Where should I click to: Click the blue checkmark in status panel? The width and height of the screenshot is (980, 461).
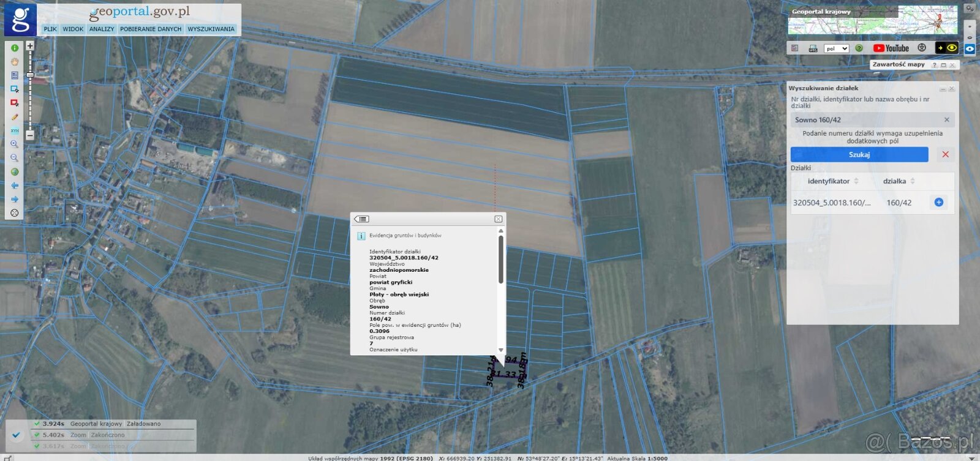click(17, 435)
